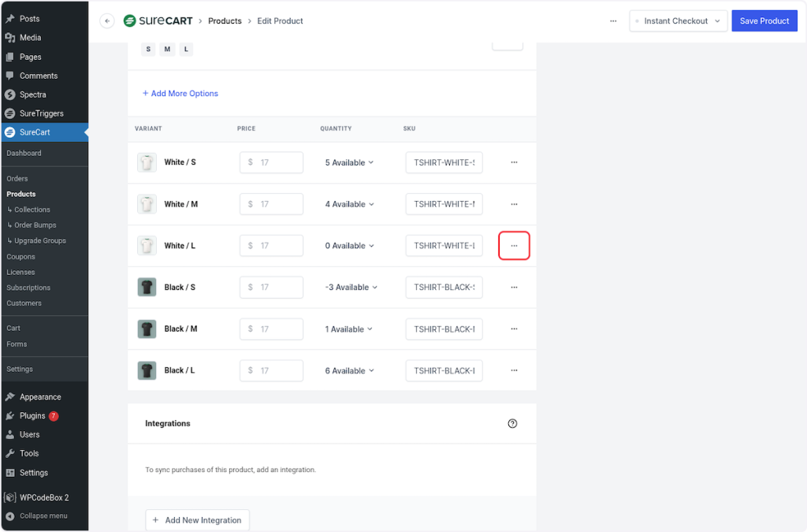Open three-dot menu for Black / S variant
The width and height of the screenshot is (807, 532).
click(x=514, y=288)
